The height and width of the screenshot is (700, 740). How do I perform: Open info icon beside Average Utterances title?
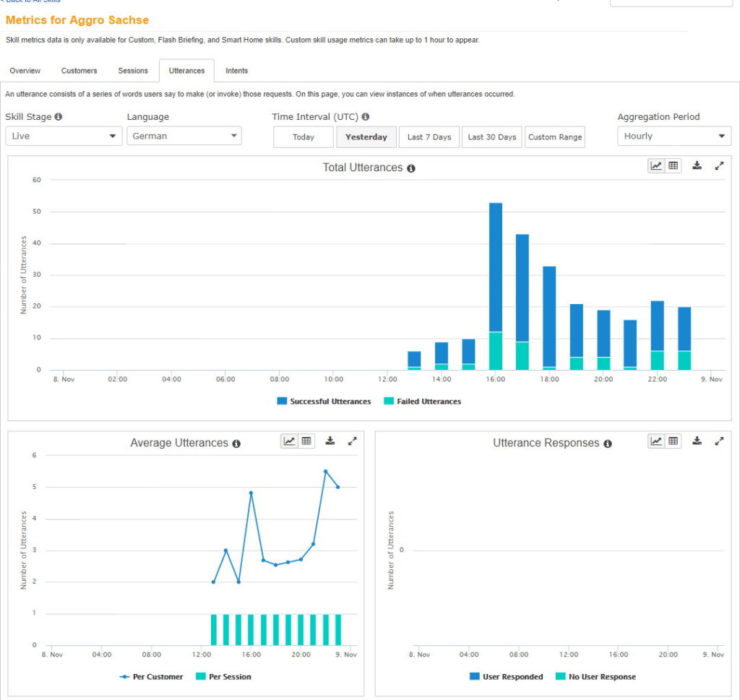[x=236, y=444]
